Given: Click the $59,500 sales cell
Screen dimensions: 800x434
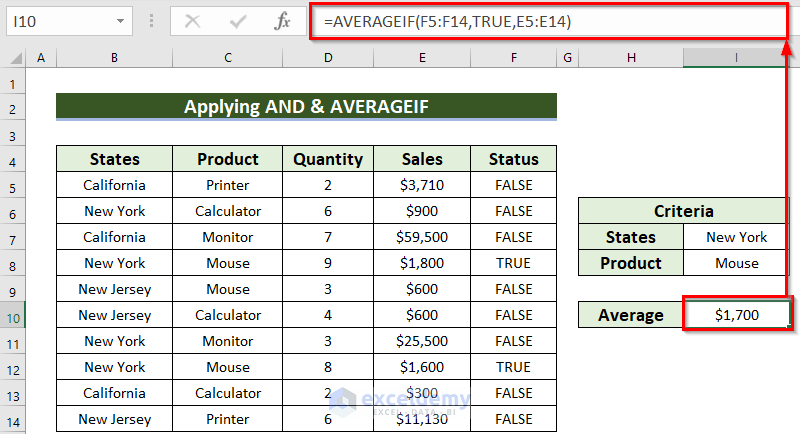Looking at the screenshot, I should (422, 237).
